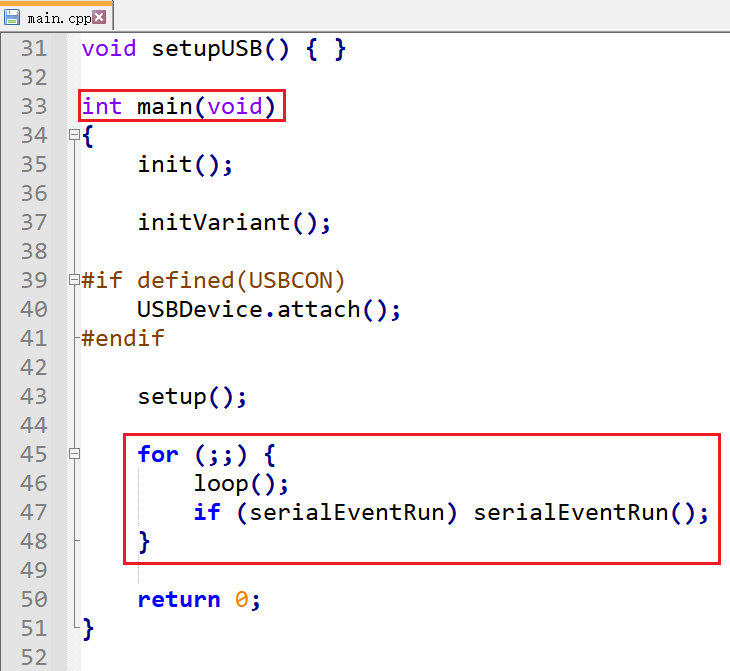Select the main.cpp tab
This screenshot has height=671, width=730.
coord(59,18)
